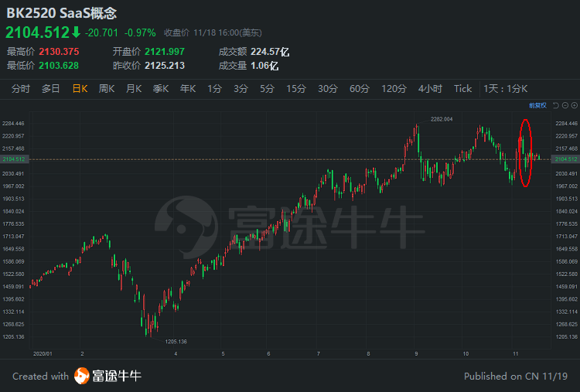Viewport: 580px width, 392px height.
Task: Select the 月K monthly chart tab
Action: pyautogui.click(x=134, y=89)
